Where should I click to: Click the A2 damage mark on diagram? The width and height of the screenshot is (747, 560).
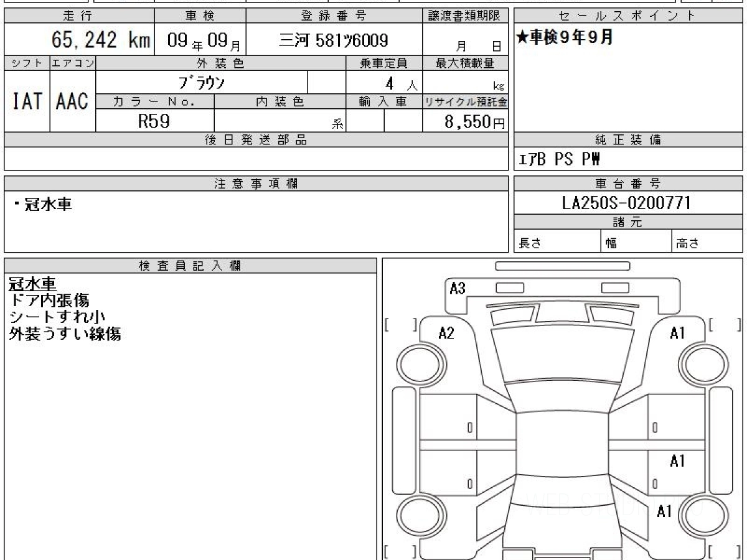click(x=446, y=333)
